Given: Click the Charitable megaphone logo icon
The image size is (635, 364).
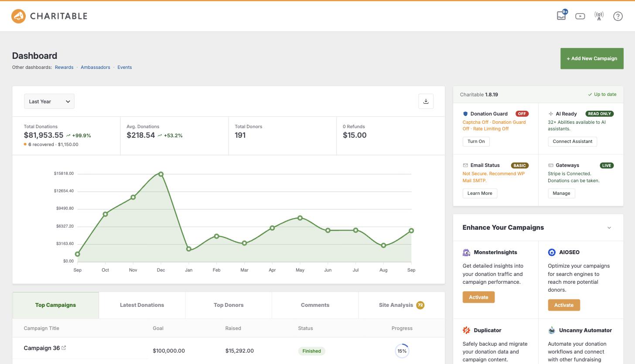Looking at the screenshot, I should pyautogui.click(x=18, y=16).
